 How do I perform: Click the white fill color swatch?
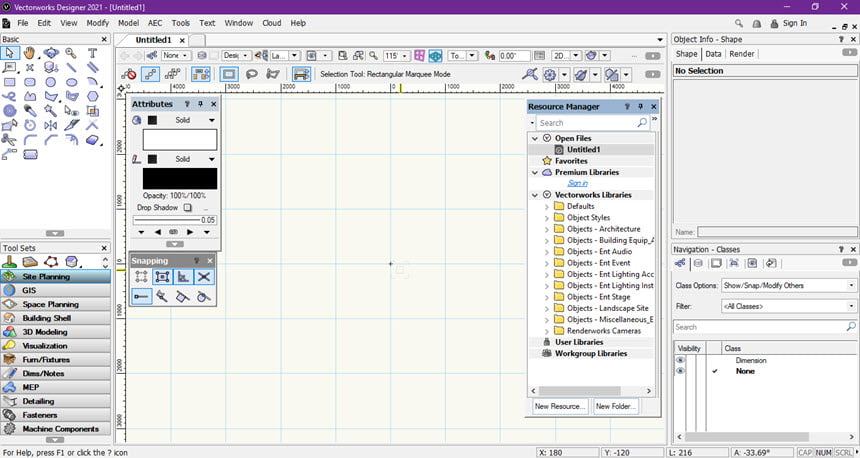pyautogui.click(x=180, y=140)
